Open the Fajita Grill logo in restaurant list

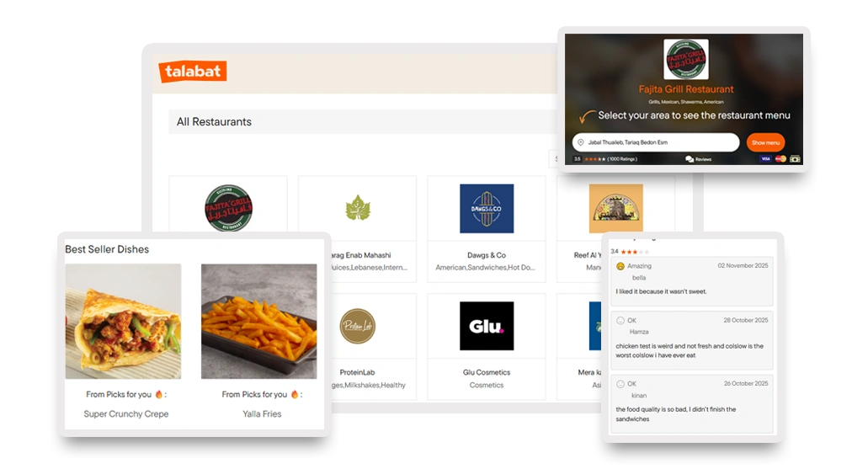coord(228,208)
